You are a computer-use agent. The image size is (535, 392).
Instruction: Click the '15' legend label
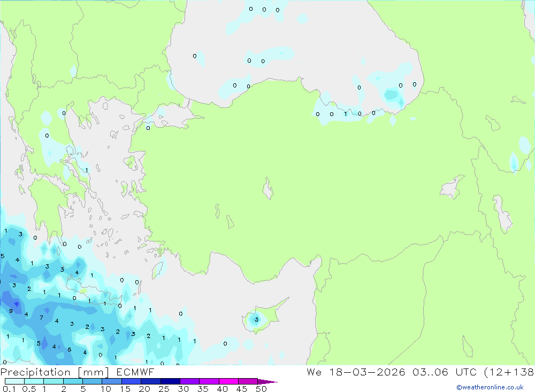pyautogui.click(x=125, y=389)
